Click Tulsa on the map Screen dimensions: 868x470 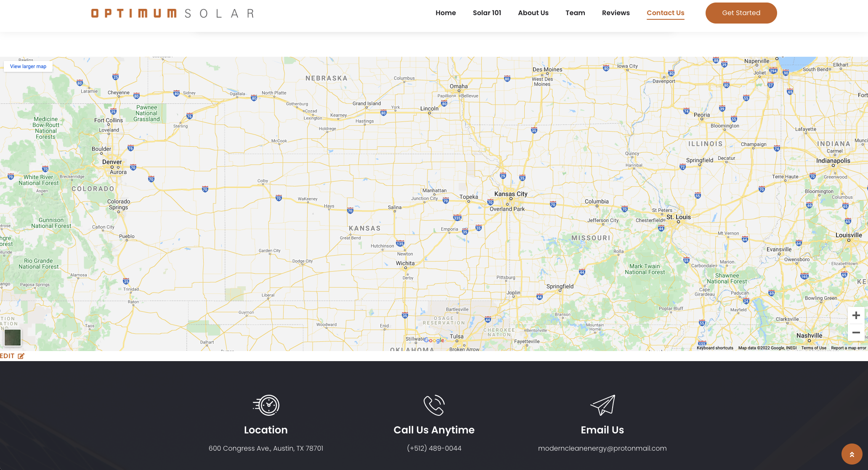click(x=457, y=337)
